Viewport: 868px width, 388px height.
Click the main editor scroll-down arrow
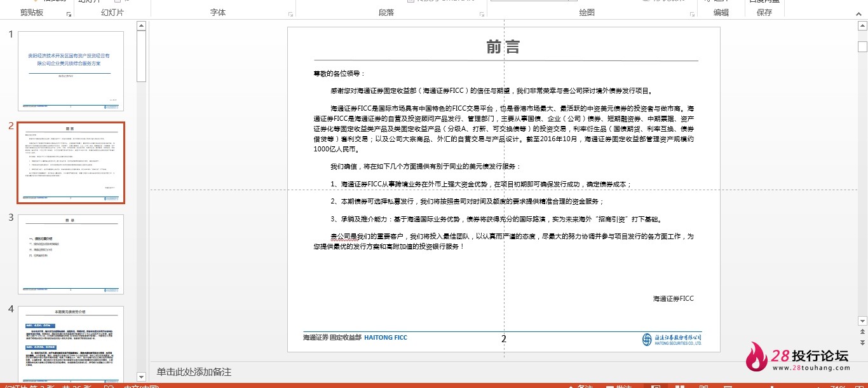pyautogui.click(x=862, y=321)
